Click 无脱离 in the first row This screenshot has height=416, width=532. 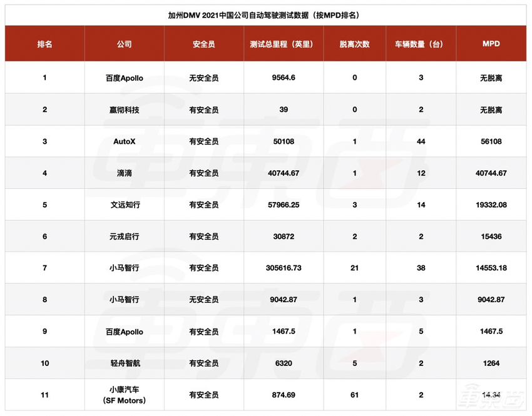pos(491,78)
